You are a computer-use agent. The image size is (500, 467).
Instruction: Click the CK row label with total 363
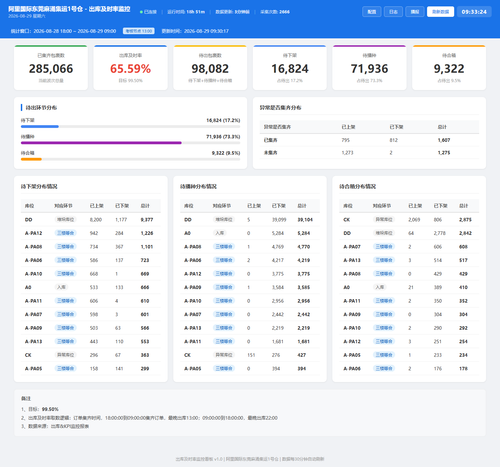28,355
